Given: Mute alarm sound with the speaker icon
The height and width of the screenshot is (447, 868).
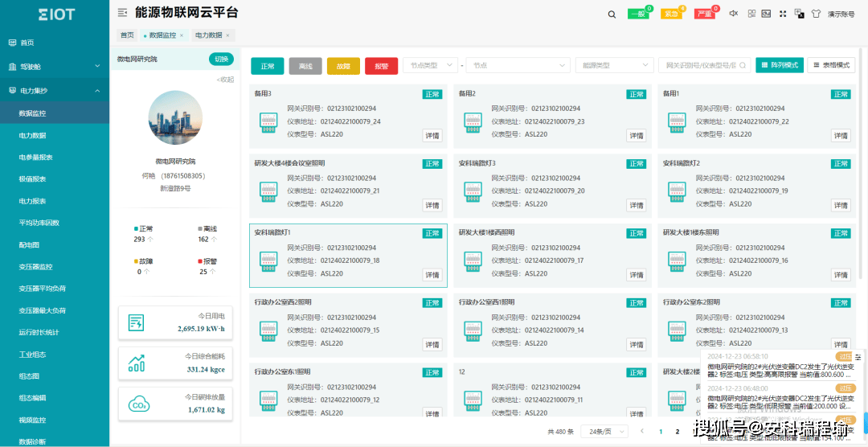Looking at the screenshot, I should (734, 14).
